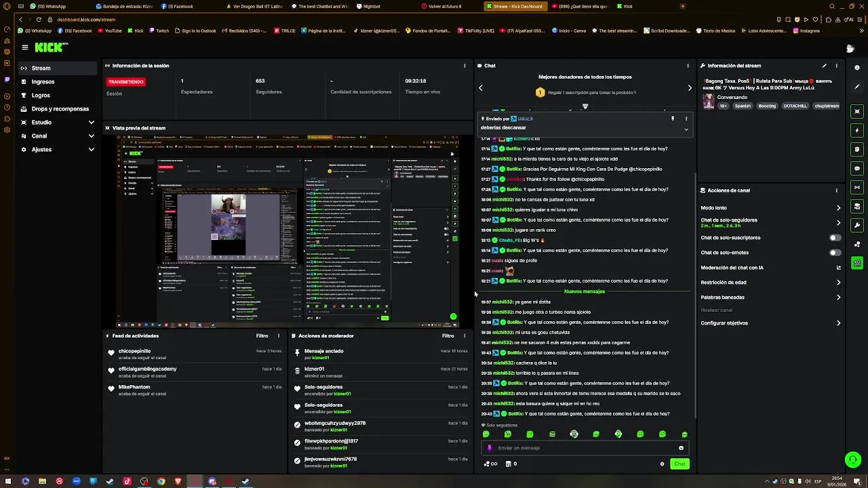
Task: Open Acciones de canal three-dot menu
Action: [x=836, y=190]
